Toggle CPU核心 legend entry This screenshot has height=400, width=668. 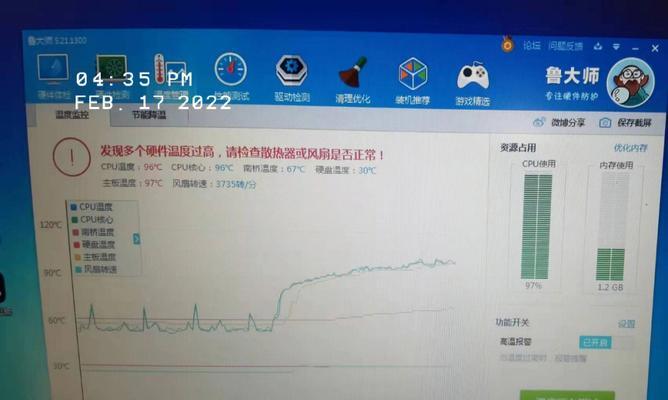[92, 219]
